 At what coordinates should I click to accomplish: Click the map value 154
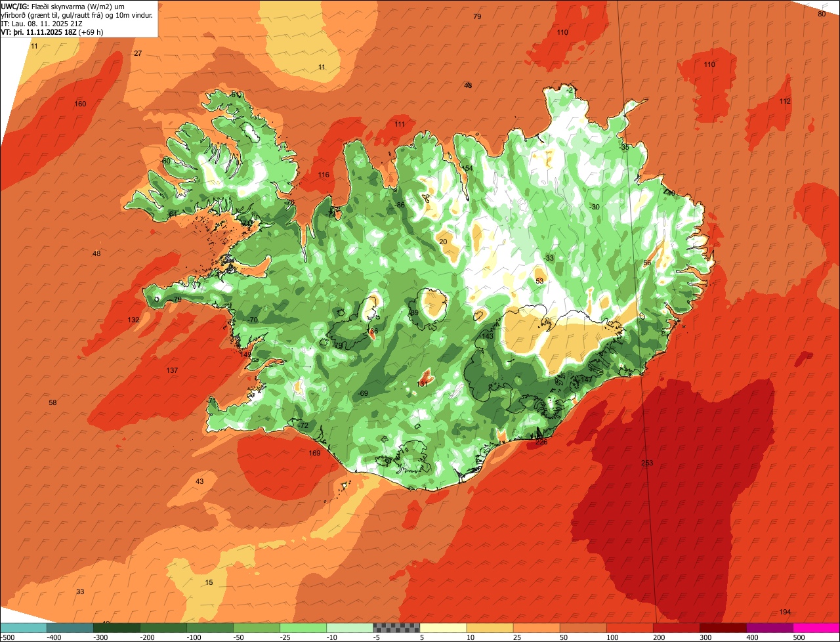click(467, 169)
